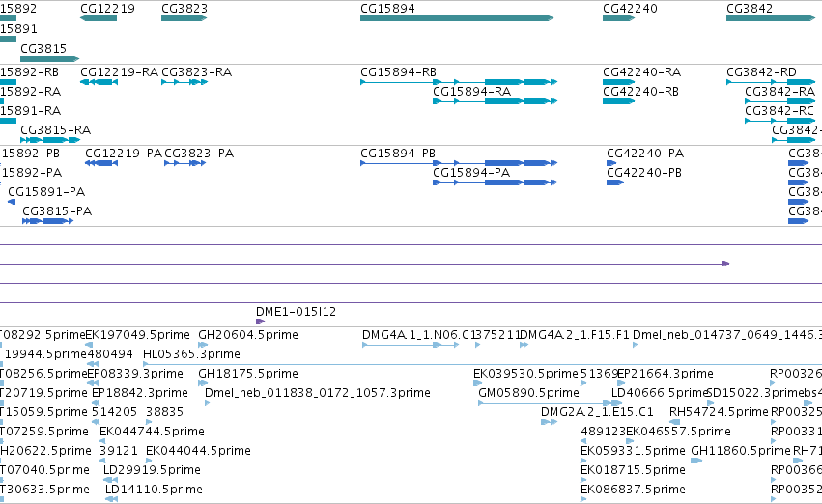Screen dimensions: 822x504
Task: Open EST labeled 39121
Action: point(119,451)
